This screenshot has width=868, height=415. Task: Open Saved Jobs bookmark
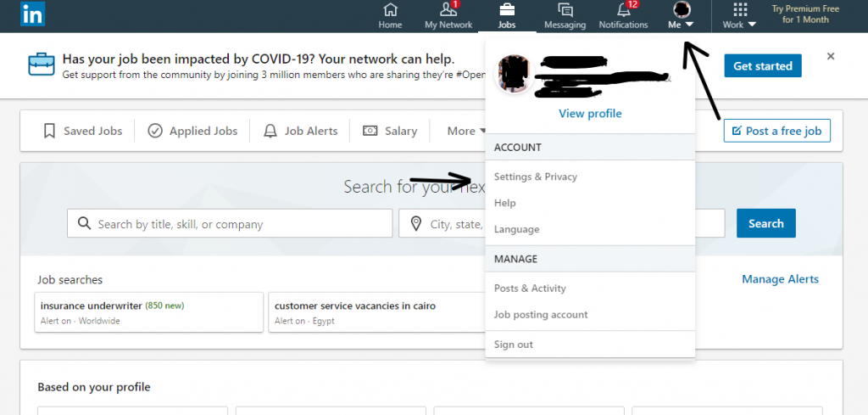pyautogui.click(x=82, y=131)
